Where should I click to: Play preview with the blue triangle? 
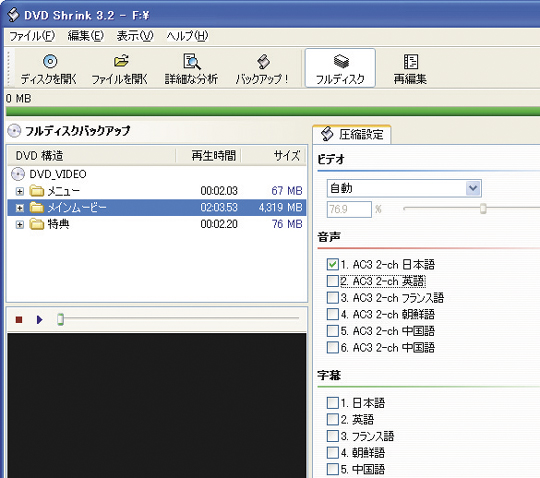tap(39, 320)
